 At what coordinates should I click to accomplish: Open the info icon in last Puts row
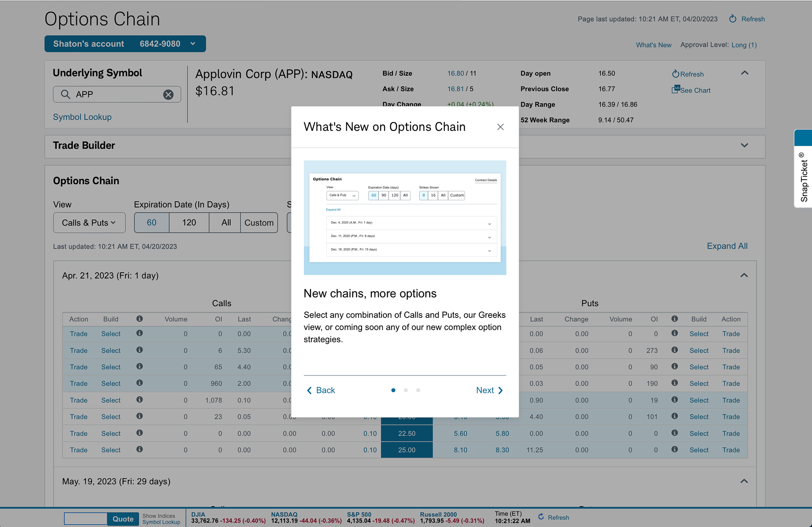(675, 450)
